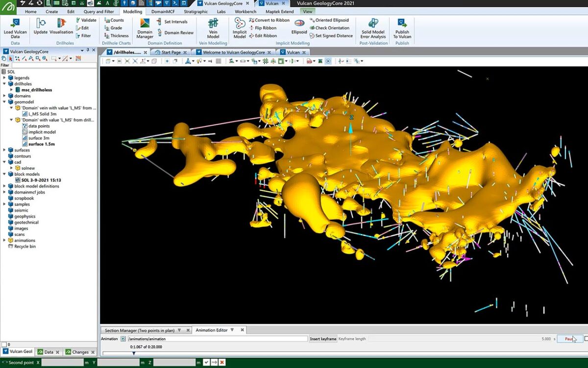Click the Pause animation button
The image size is (588, 368).
click(570, 339)
